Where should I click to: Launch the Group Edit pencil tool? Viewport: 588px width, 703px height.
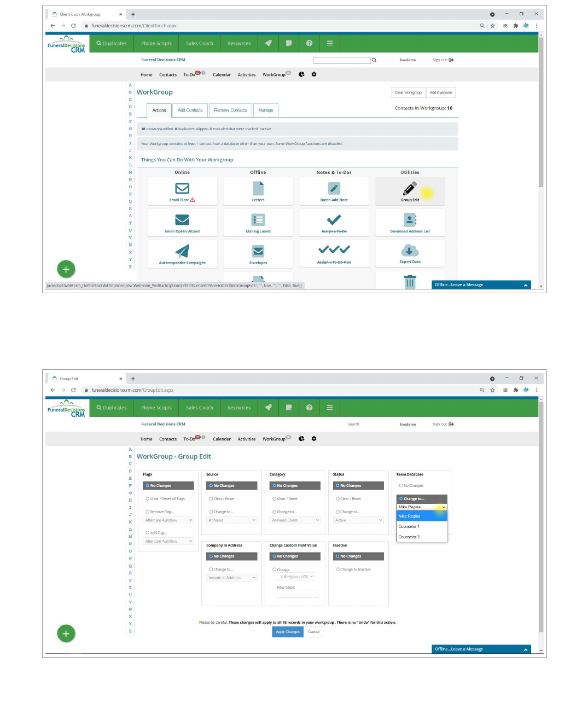[x=410, y=189]
